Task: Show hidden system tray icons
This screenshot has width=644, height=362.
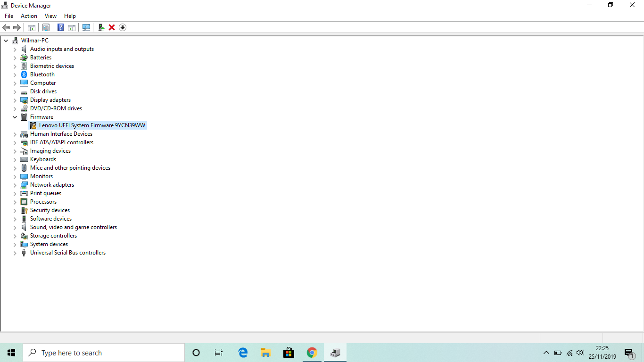Action: [546, 353]
